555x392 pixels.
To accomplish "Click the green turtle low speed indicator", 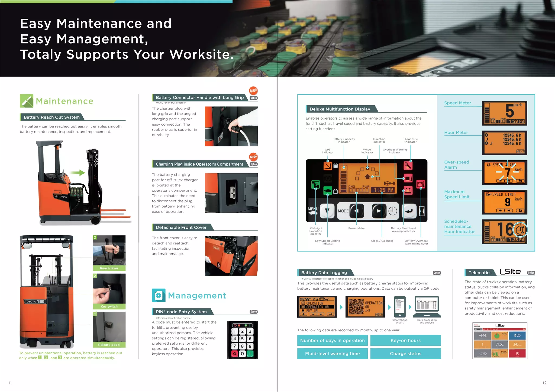I will 328,191.
